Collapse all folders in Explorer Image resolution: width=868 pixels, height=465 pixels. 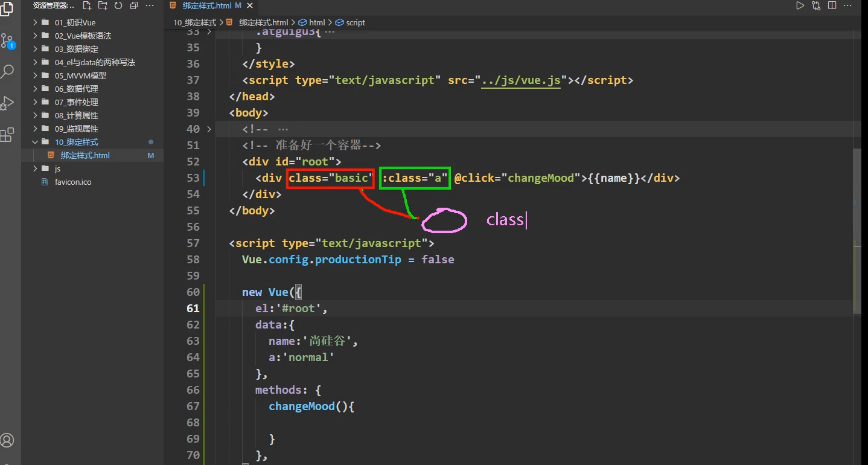134,5
